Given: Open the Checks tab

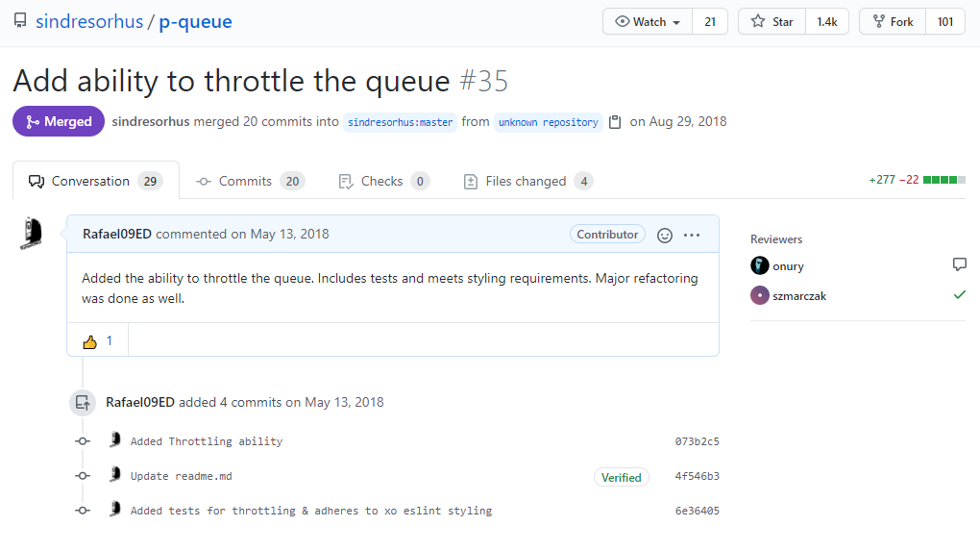Looking at the screenshot, I should (x=383, y=181).
